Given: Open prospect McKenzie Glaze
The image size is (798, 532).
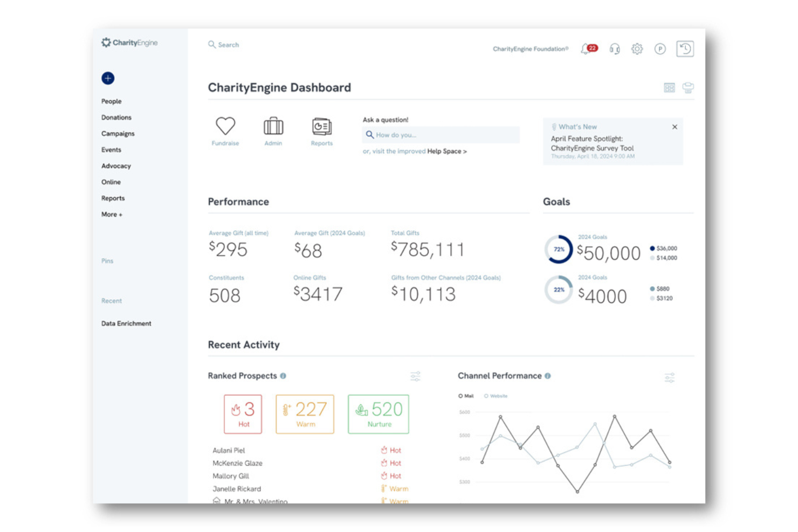Looking at the screenshot, I should [237, 463].
